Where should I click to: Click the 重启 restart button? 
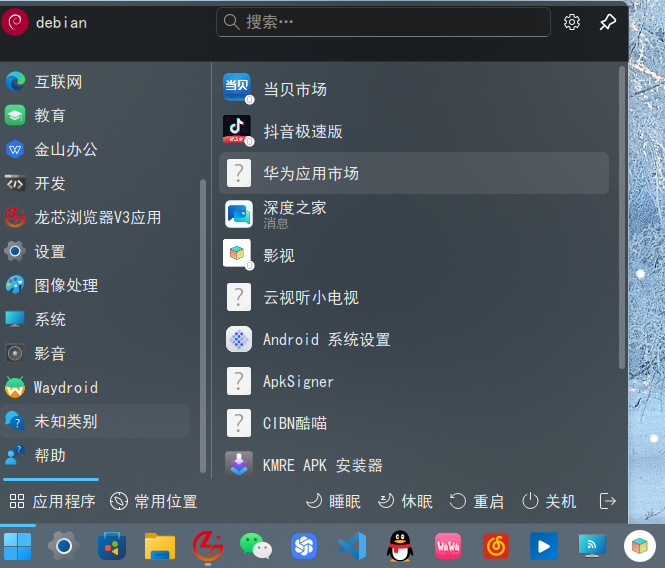click(477, 501)
